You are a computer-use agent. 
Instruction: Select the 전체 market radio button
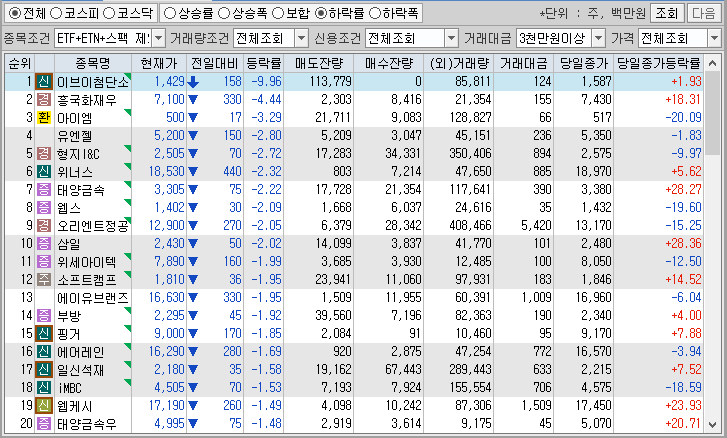tap(15, 13)
